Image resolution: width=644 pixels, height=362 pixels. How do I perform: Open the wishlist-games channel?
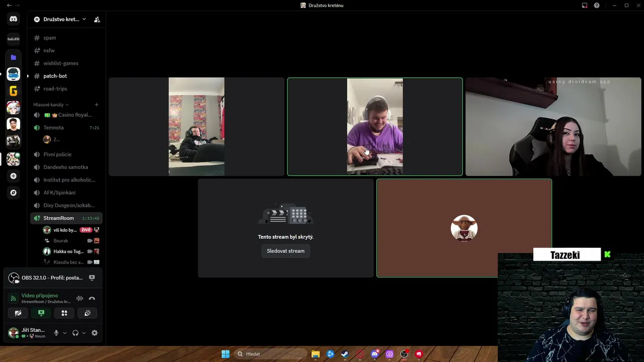[x=66, y=63]
